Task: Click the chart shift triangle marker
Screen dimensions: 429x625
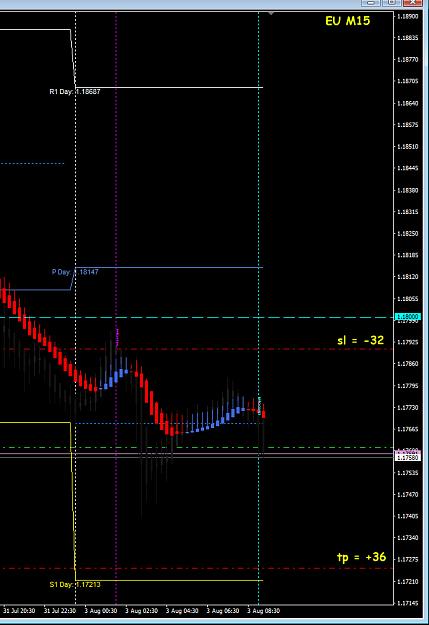Action: tap(271, 14)
